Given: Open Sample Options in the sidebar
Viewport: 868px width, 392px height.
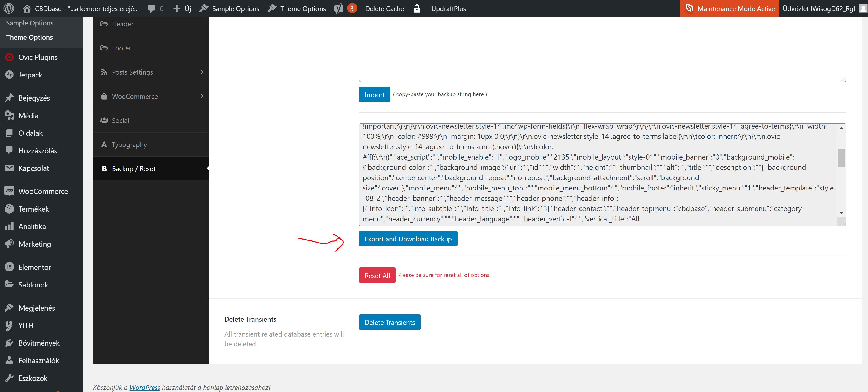Looking at the screenshot, I should [x=30, y=23].
